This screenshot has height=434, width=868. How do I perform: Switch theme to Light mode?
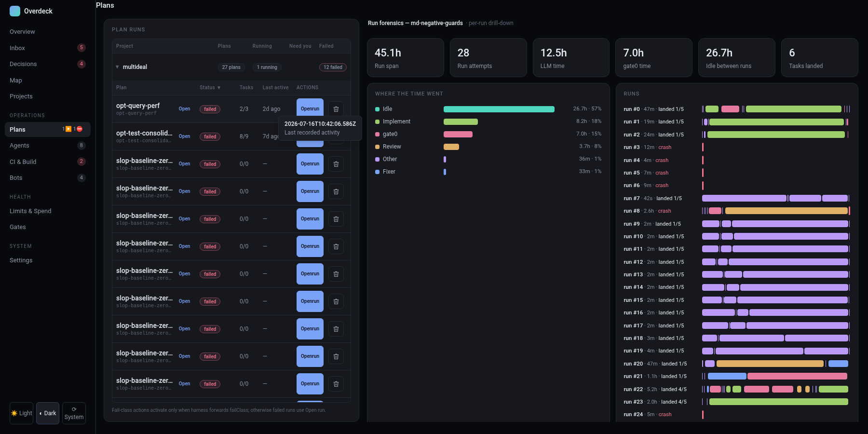pos(21,413)
